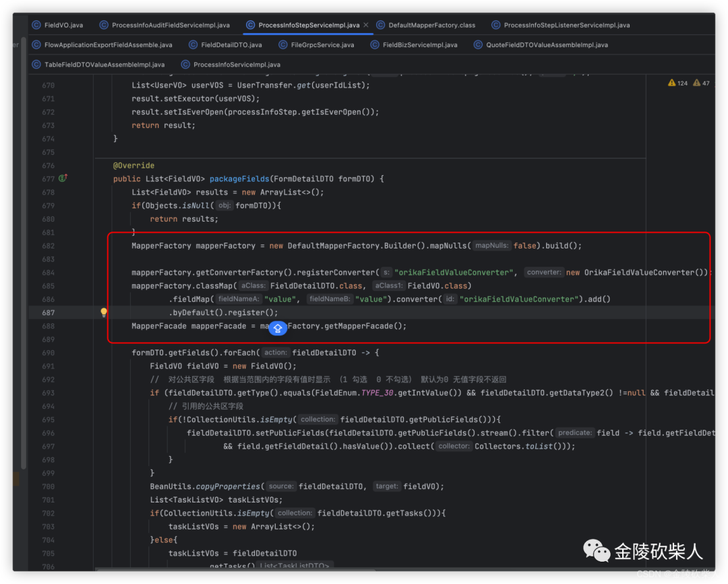This screenshot has height=584, width=728.
Task: Click the class icon on the ProcessInfoStepServiceImpl.java tab
Action: point(250,25)
